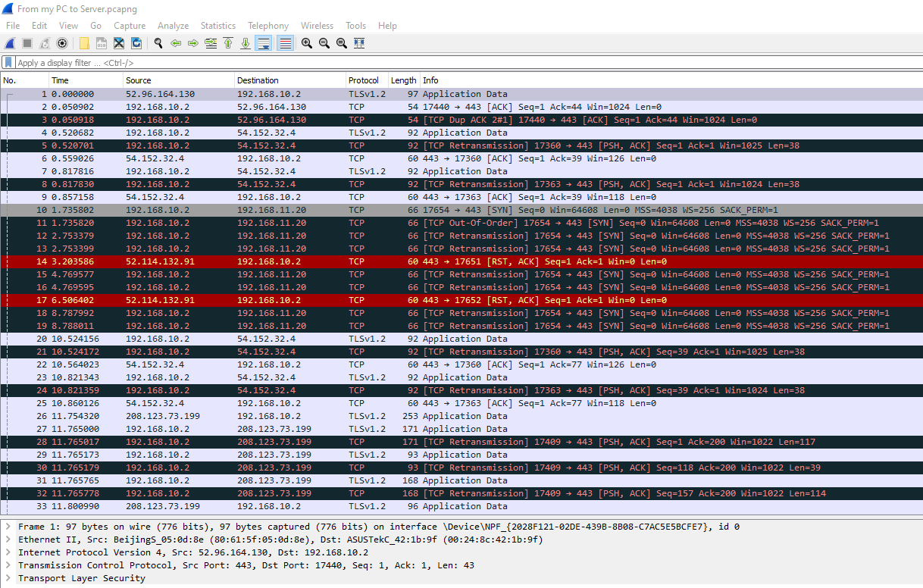Screen dimensions: 923x588
Task: Click the Save capture file icon
Action: tap(102, 43)
